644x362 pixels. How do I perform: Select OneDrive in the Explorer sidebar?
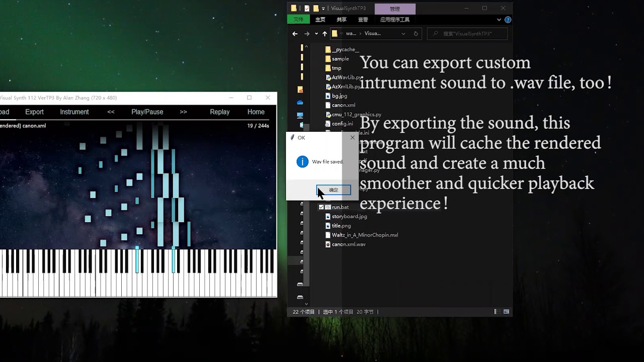300,103
